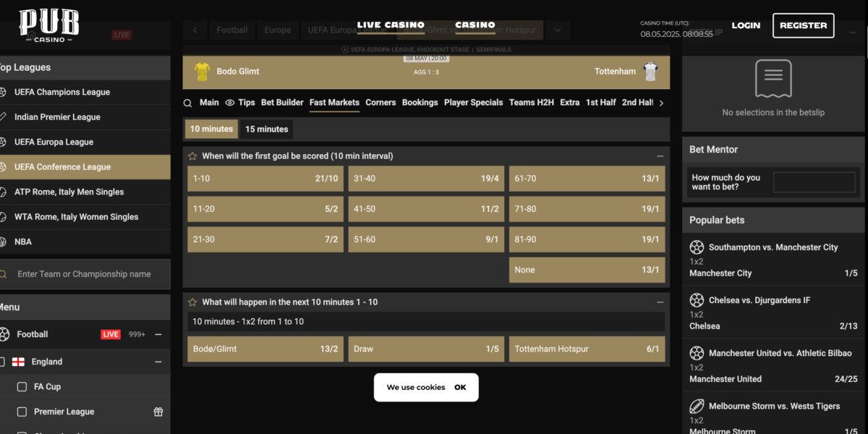This screenshot has width=868, height=434.
Task: Select the 41-50 interval at 11/2 odds
Action: pyautogui.click(x=426, y=209)
